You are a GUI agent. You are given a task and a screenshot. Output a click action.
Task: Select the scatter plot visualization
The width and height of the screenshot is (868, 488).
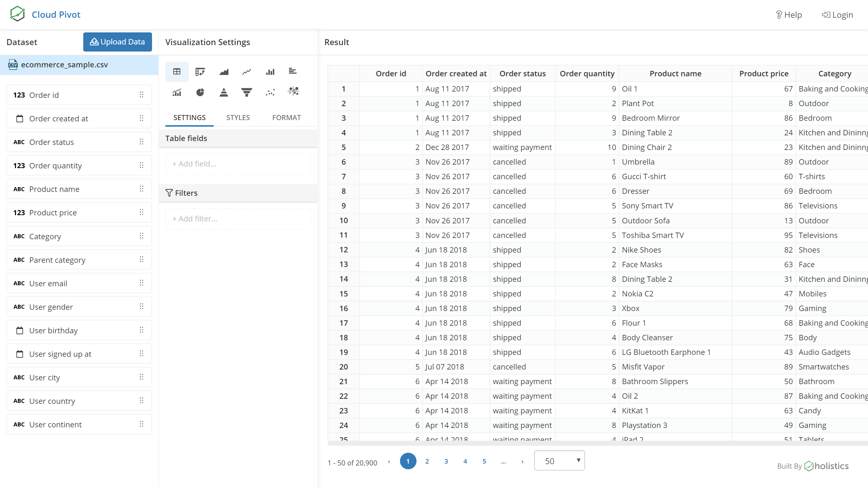(x=270, y=92)
